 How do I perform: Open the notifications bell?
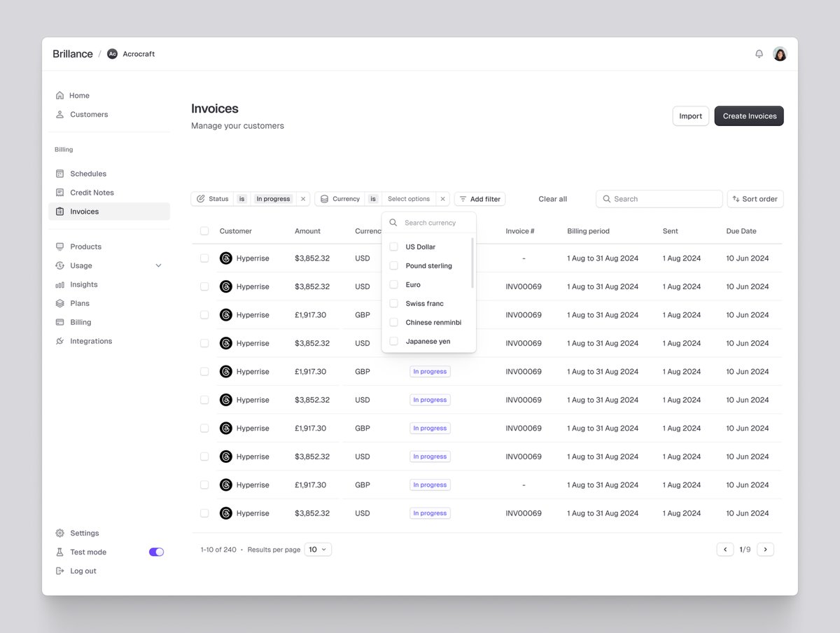[x=759, y=54]
